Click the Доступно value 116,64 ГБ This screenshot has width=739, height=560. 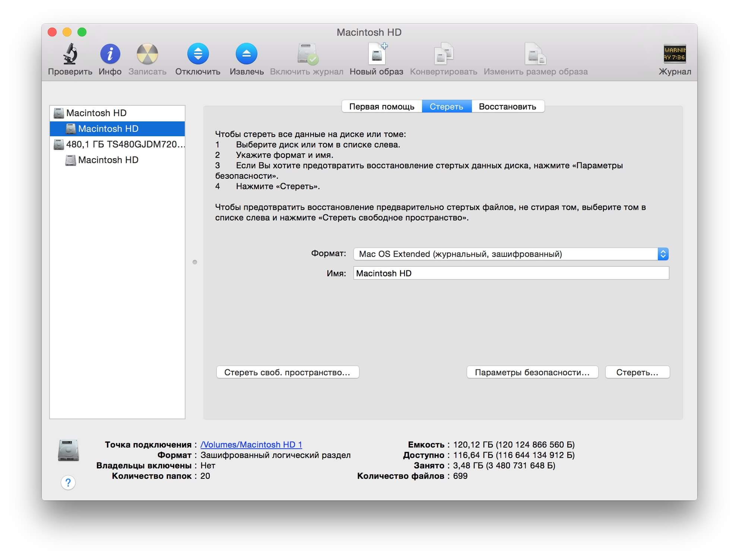tap(514, 455)
